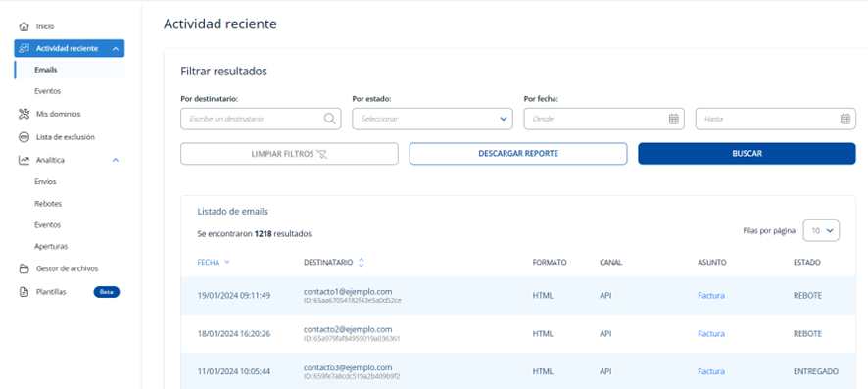The height and width of the screenshot is (389, 868).
Task: Open the Filas por página dropdown
Action: pyautogui.click(x=822, y=230)
